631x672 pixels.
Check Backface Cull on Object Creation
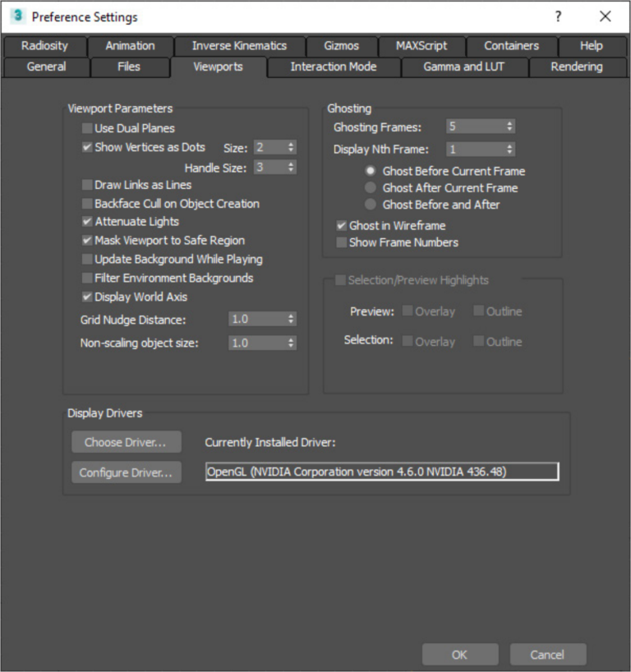tap(87, 204)
